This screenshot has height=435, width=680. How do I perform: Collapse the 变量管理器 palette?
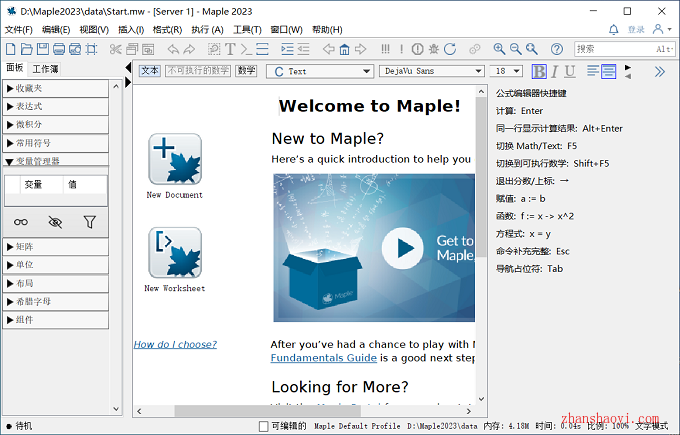click(x=56, y=160)
